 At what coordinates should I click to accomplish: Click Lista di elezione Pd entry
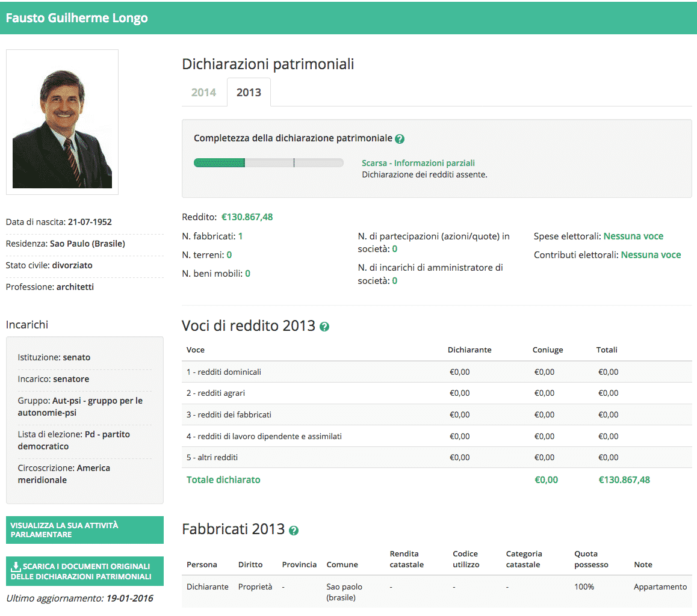pos(74,440)
